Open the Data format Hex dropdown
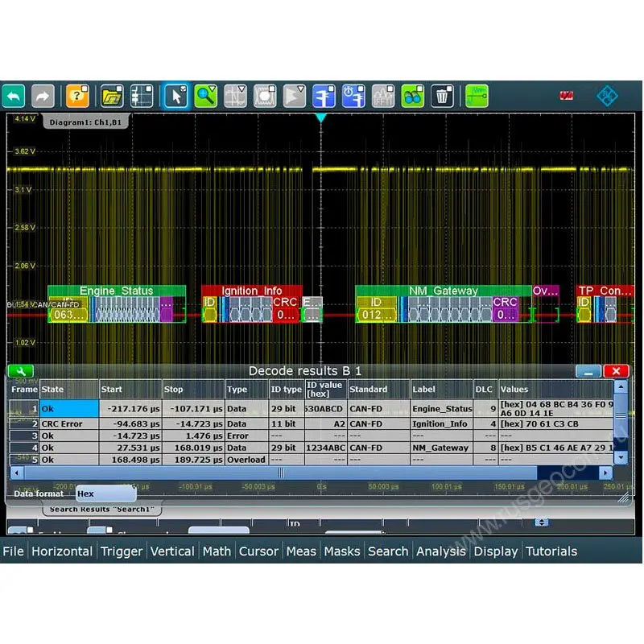 [x=106, y=493]
